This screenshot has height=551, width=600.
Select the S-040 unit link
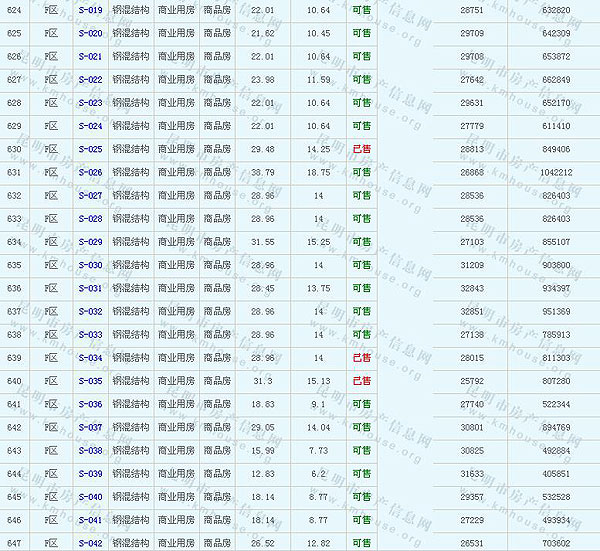(x=90, y=497)
